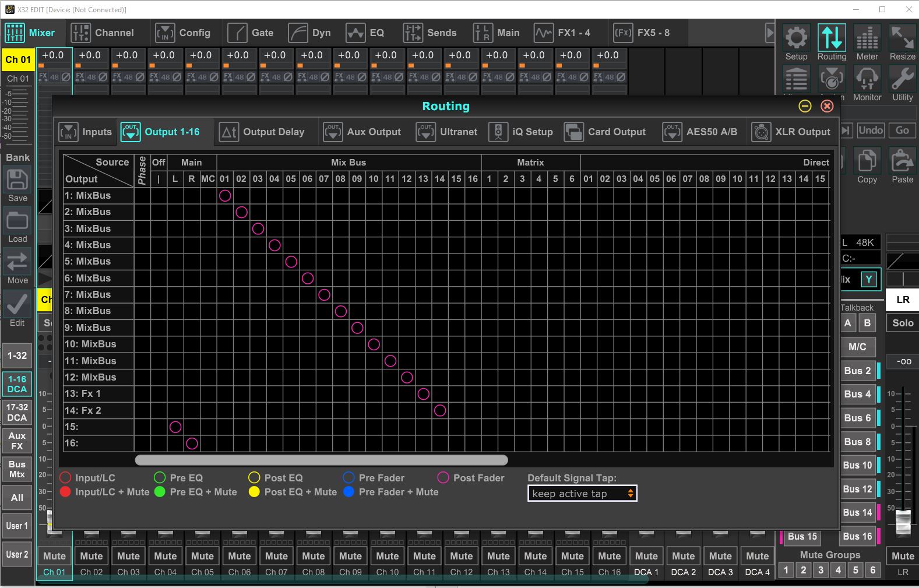Switch to the EQ tab
919x588 pixels.
pos(365,33)
